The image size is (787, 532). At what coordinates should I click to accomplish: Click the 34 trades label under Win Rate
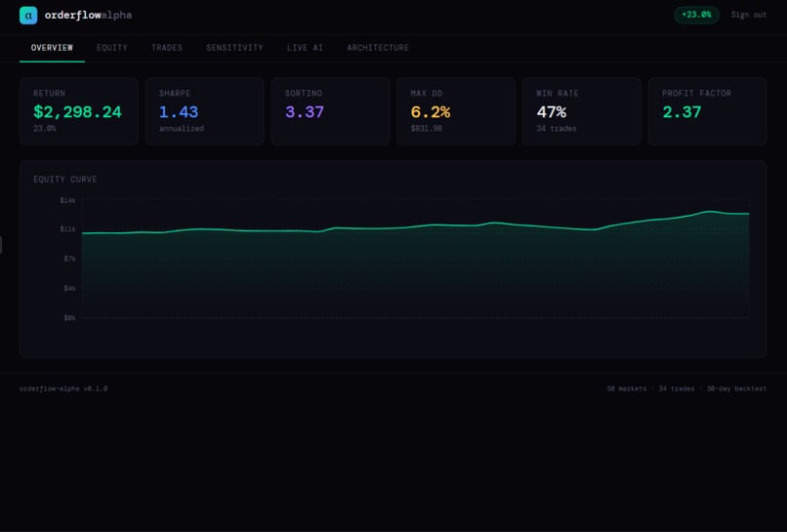pos(557,129)
